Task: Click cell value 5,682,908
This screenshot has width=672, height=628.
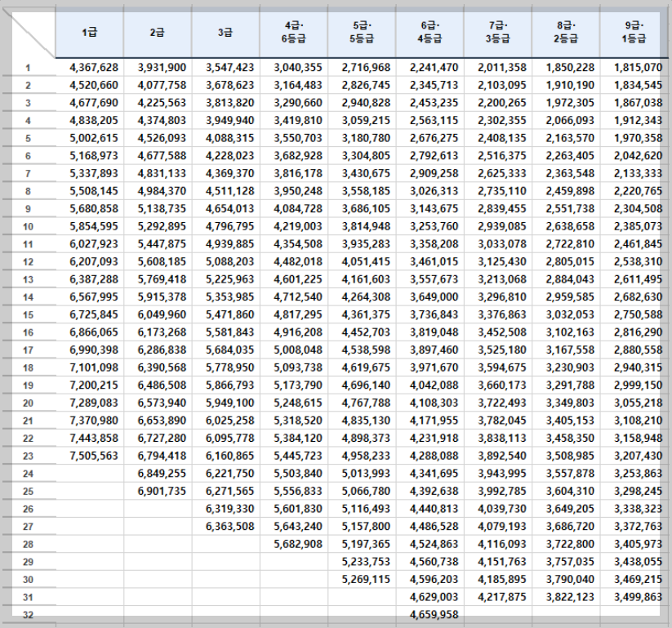Action: pos(298,545)
